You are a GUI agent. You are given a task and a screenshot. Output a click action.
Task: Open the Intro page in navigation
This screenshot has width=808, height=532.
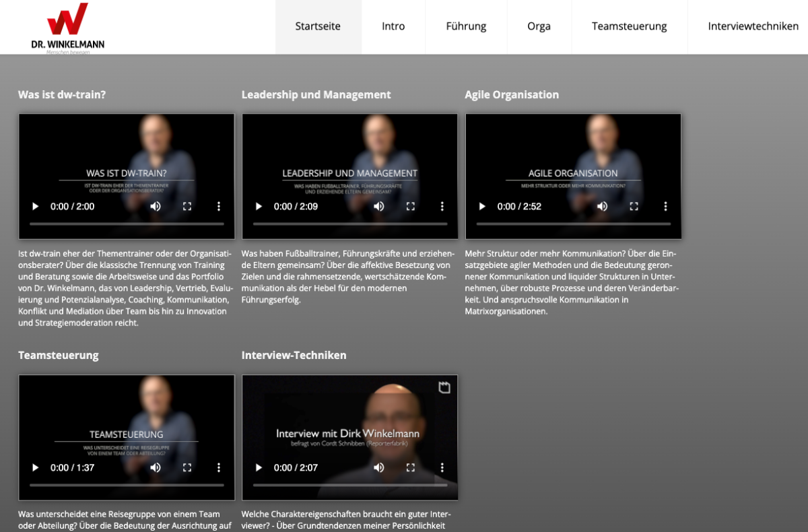pos(393,27)
